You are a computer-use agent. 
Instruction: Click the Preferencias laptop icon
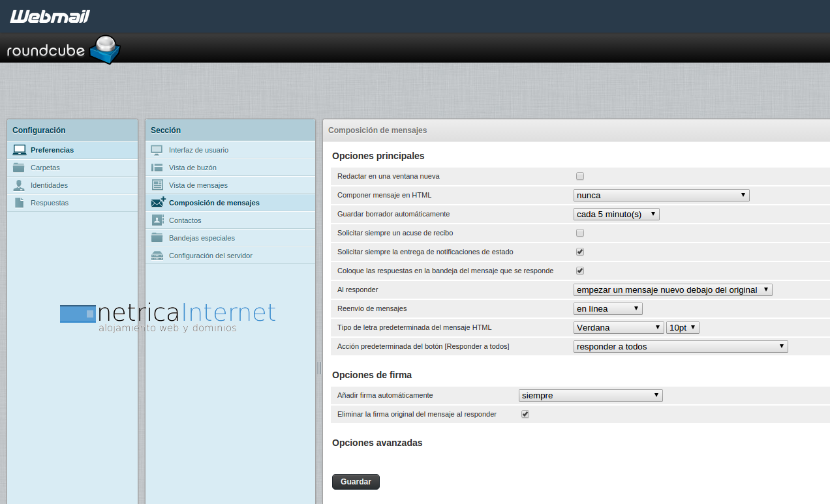click(x=19, y=150)
